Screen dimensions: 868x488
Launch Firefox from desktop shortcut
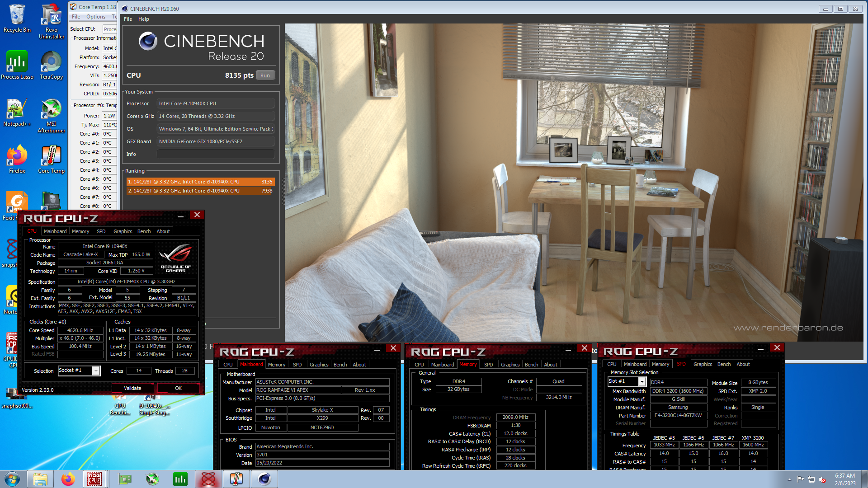coord(17,159)
